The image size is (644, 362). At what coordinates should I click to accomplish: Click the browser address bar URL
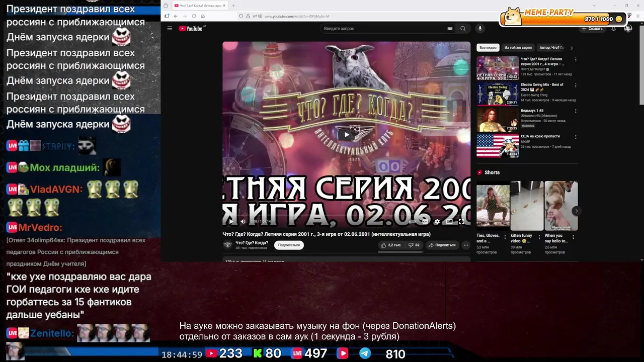[296, 16]
